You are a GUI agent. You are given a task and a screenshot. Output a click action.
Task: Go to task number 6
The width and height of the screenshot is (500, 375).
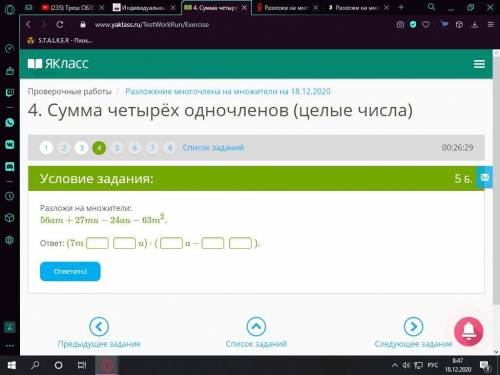(135, 148)
